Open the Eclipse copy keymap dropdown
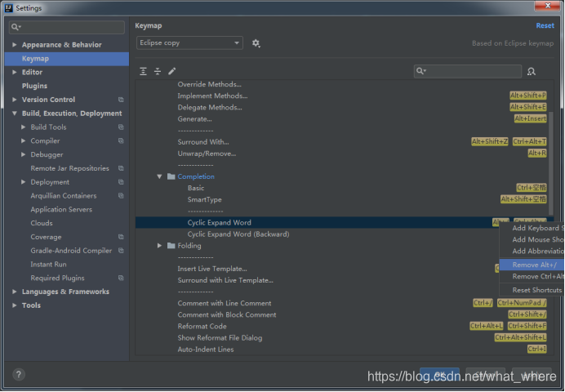The height and width of the screenshot is (392, 565). point(189,42)
